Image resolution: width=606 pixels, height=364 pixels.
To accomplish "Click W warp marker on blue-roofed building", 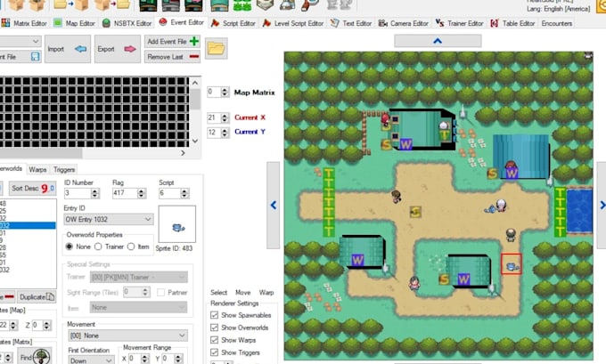I will (x=512, y=173).
